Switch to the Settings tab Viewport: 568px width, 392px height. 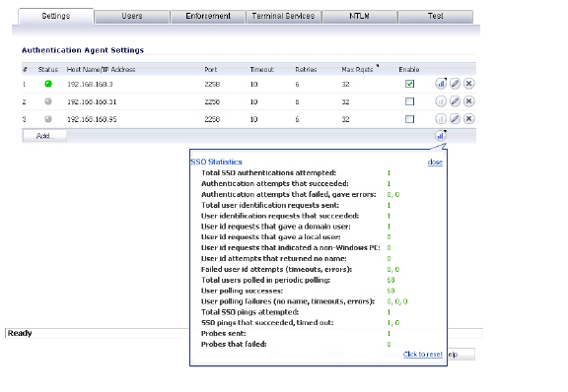click(x=56, y=16)
